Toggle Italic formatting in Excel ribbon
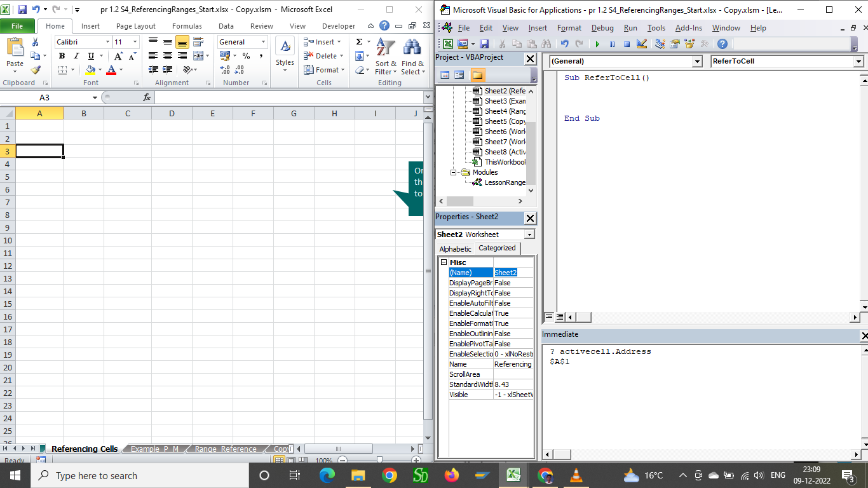The width and height of the screenshot is (868, 488). tap(76, 56)
